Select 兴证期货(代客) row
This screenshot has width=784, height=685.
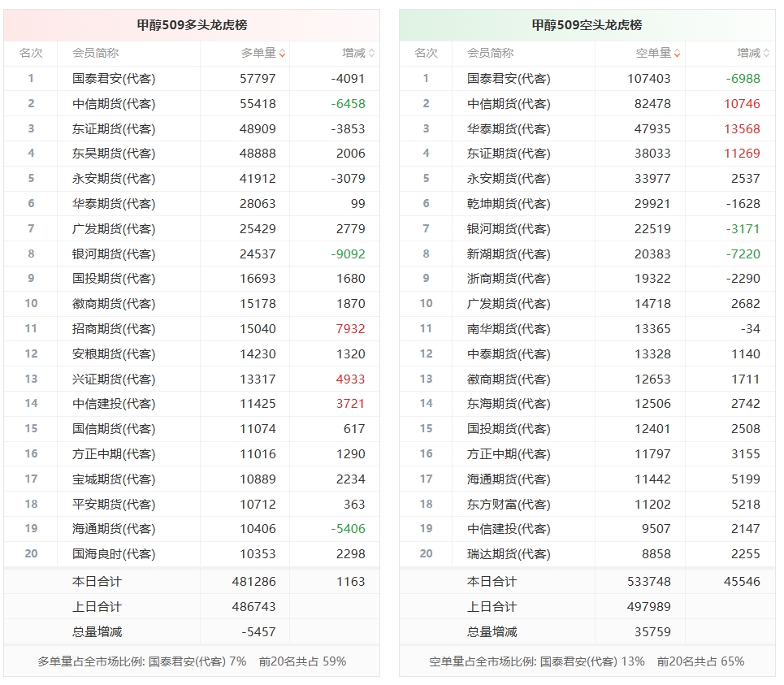[x=192, y=379]
